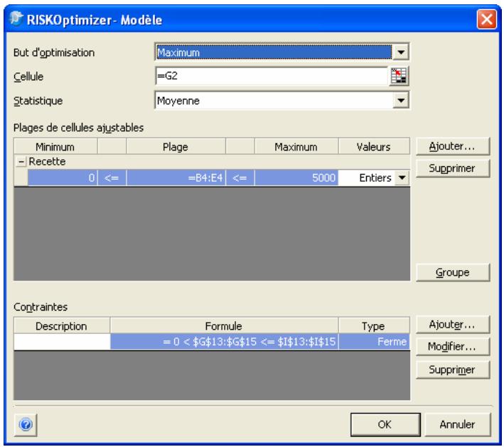Select the minimum value 0 cell
Screen dimensions: 504x447
point(63,178)
